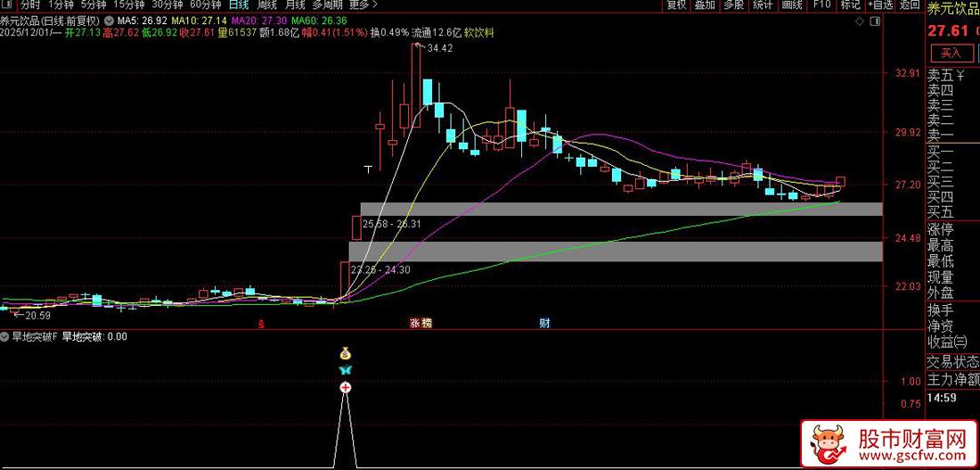
Task: Switch to 周线 weekly chart
Action: click(x=267, y=5)
